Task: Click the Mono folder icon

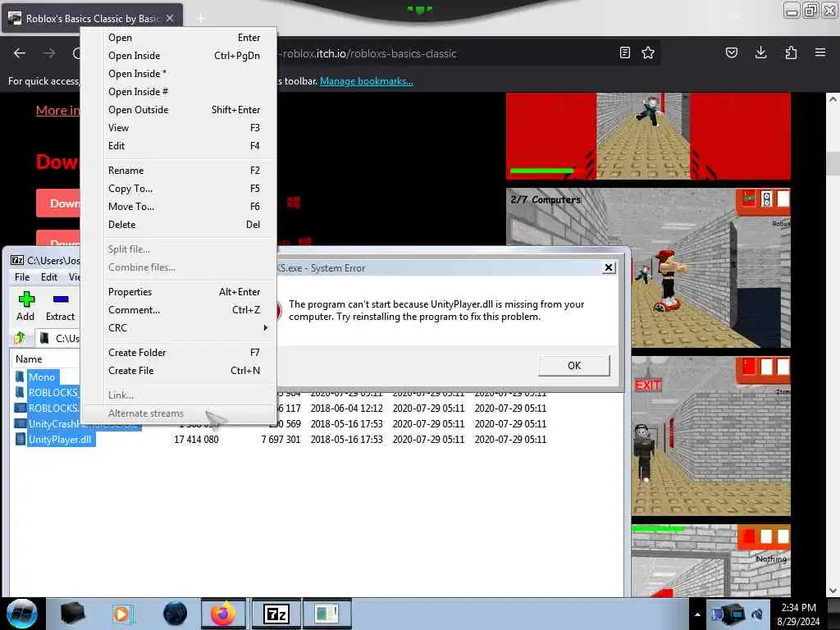Action: tap(20, 377)
